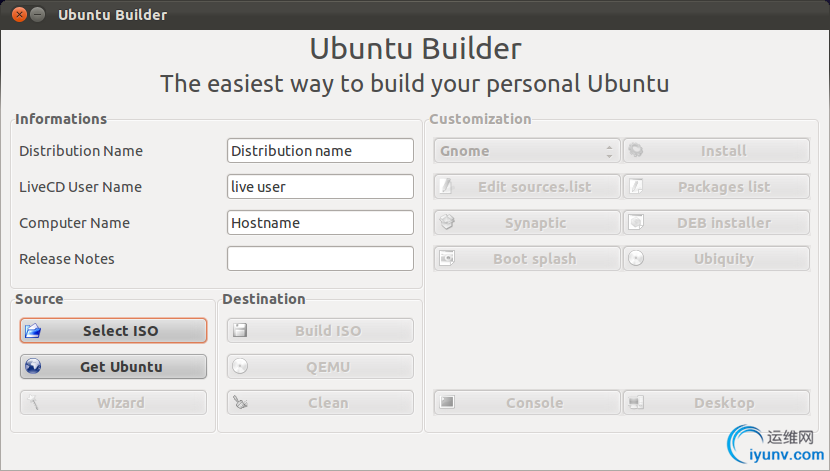Viewport: 830px width, 471px height.
Task: Click the disc icon on Ubiquity
Action: [636, 258]
